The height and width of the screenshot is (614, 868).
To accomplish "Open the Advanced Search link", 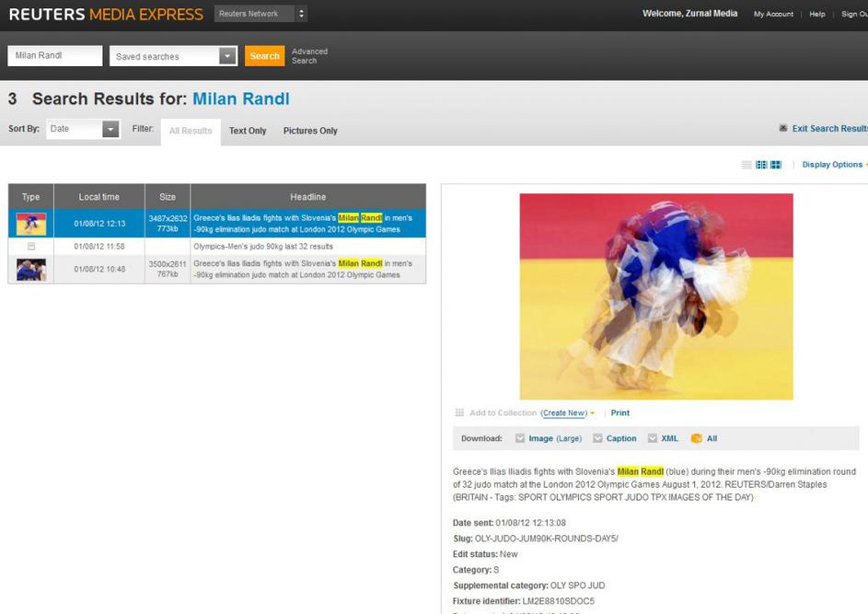I will (309, 56).
